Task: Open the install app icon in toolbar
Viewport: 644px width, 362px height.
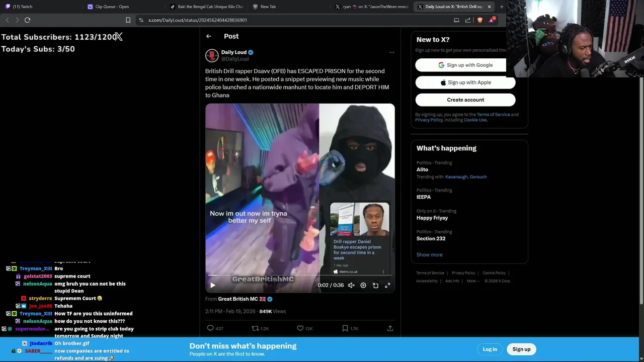Action: click(456, 20)
